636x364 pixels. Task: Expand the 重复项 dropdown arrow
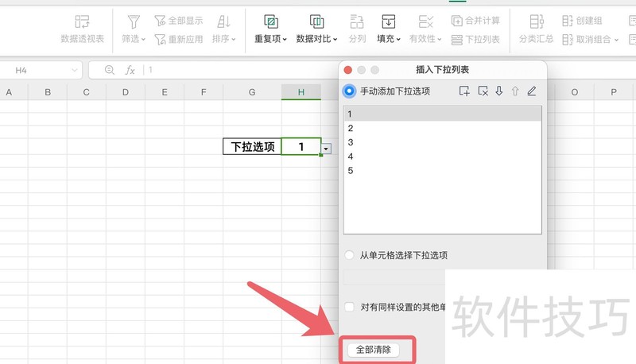285,39
